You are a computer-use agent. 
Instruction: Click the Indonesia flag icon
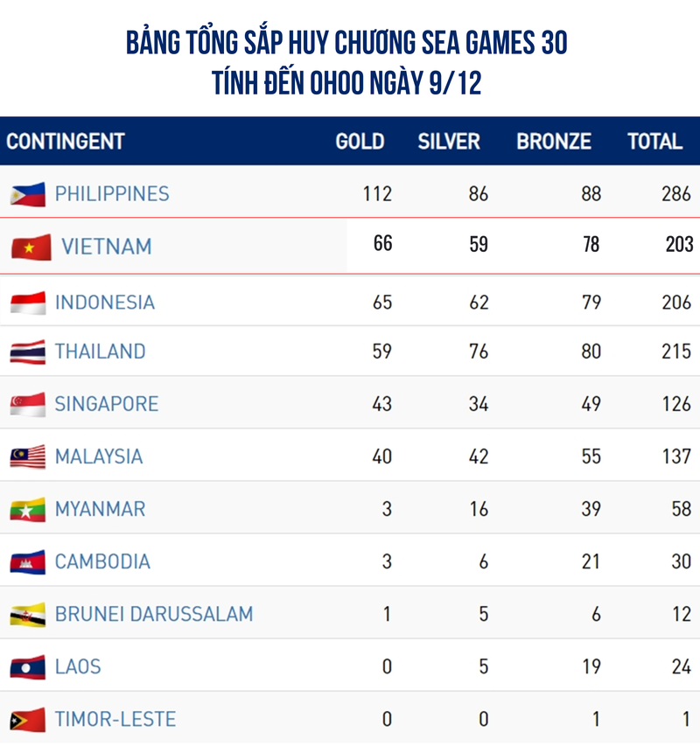(28, 303)
